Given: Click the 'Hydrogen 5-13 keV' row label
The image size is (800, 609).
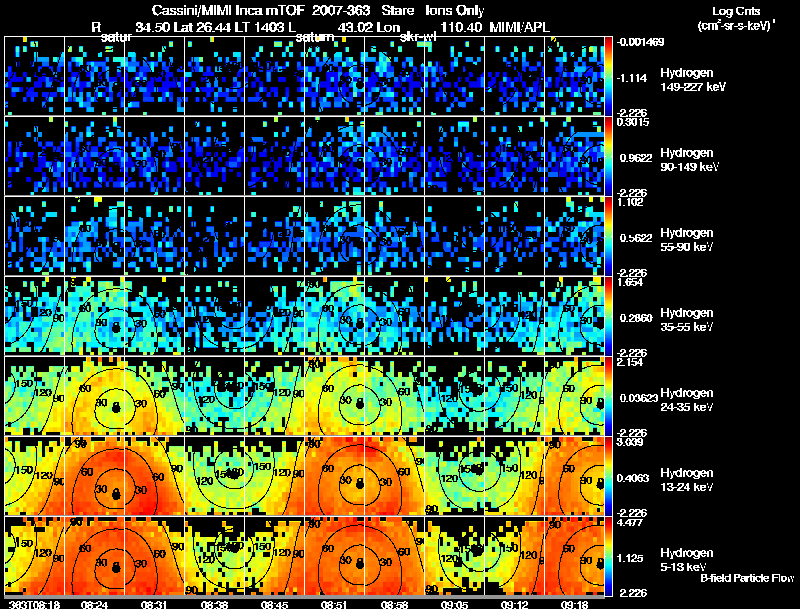Looking at the screenshot, I should point(687,560).
